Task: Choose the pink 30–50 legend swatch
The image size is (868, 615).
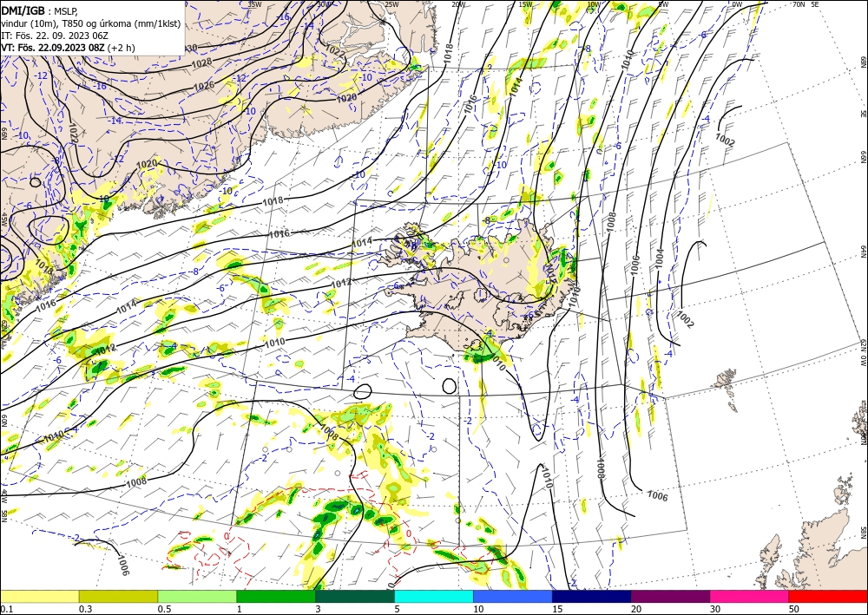Action: point(750,596)
